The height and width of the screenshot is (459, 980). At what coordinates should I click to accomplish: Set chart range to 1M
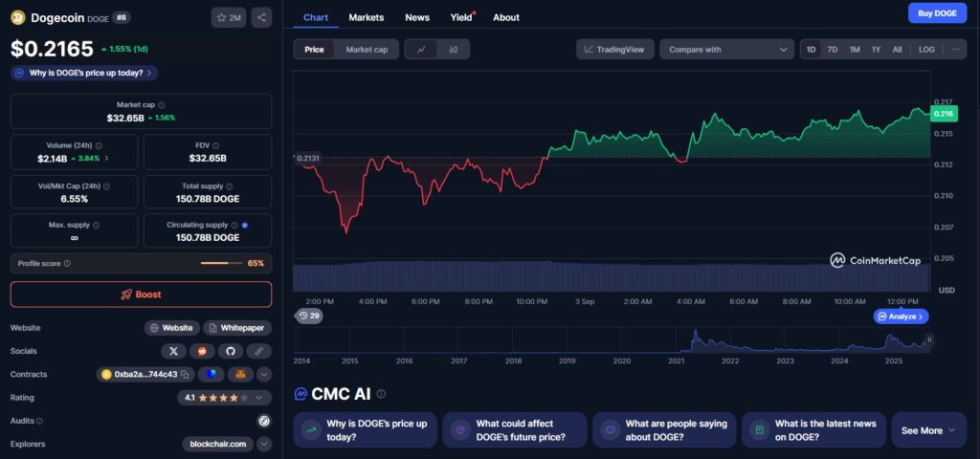[855, 50]
